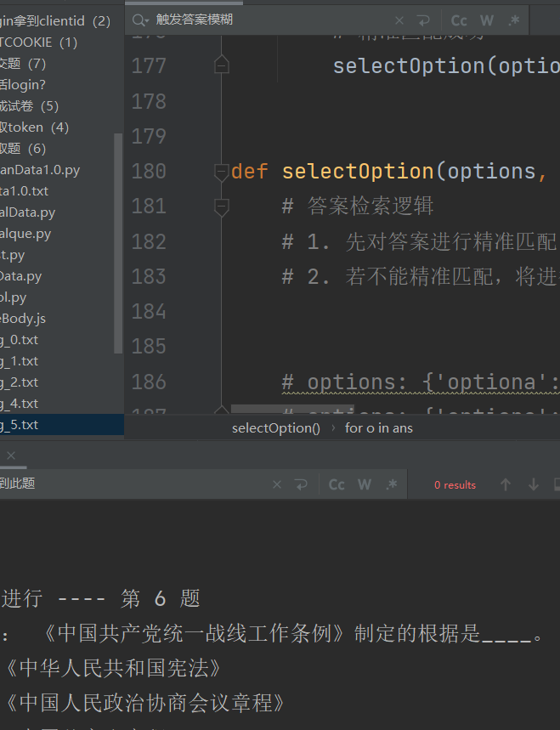This screenshot has width=560, height=730.
Task: Open file ending 'alque.py' in project tree
Action: coord(25,234)
